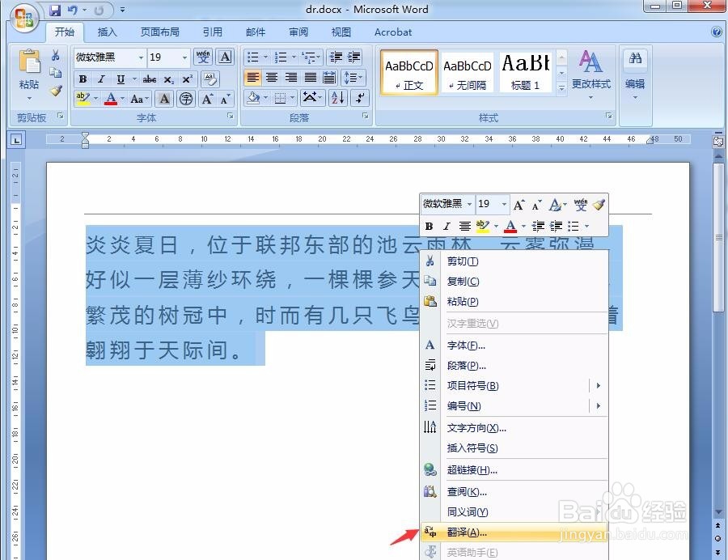Toggle strikethrough abc in ribbon
This screenshot has width=728, height=560.
[149, 79]
